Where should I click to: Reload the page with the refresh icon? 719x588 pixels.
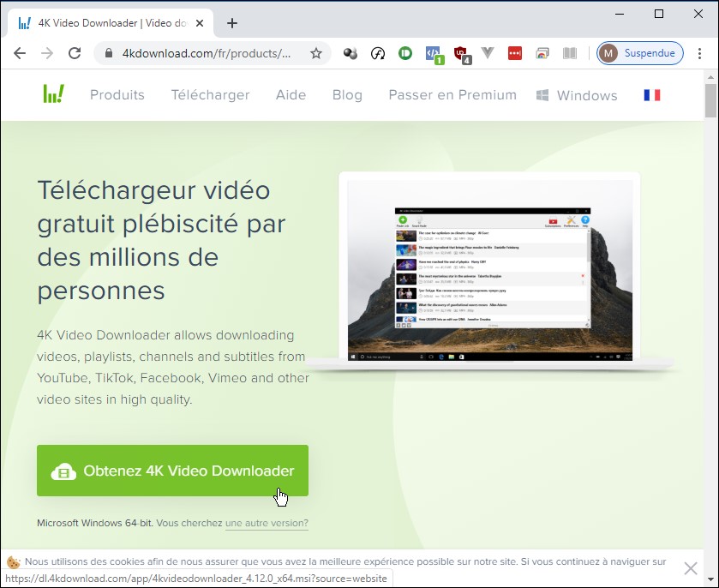pos(75,53)
